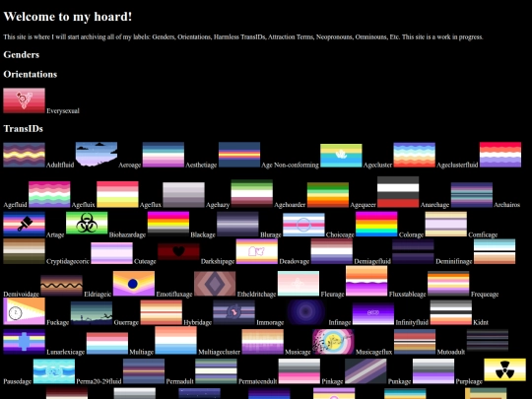Click the Infinage dark spiral flag
532x399 pixels.
[306, 312]
